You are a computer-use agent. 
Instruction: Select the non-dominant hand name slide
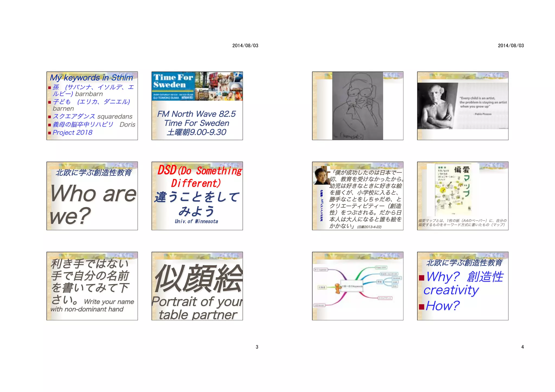coord(92,286)
